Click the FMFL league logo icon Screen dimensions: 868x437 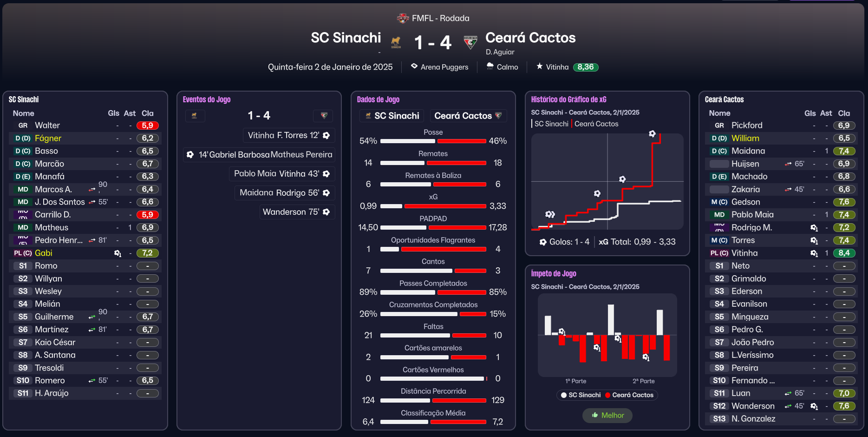403,18
